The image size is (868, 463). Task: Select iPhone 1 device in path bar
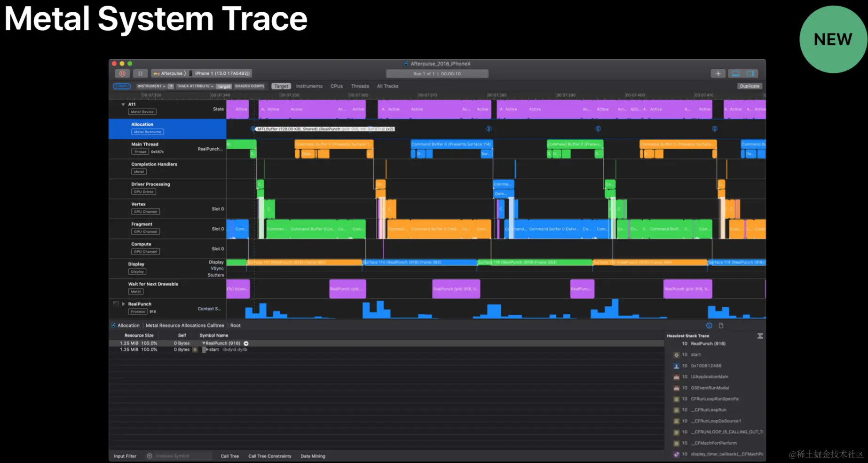pyautogui.click(x=221, y=73)
